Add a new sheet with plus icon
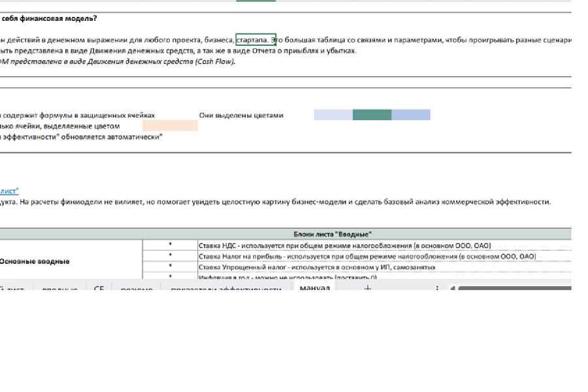 [367, 287]
